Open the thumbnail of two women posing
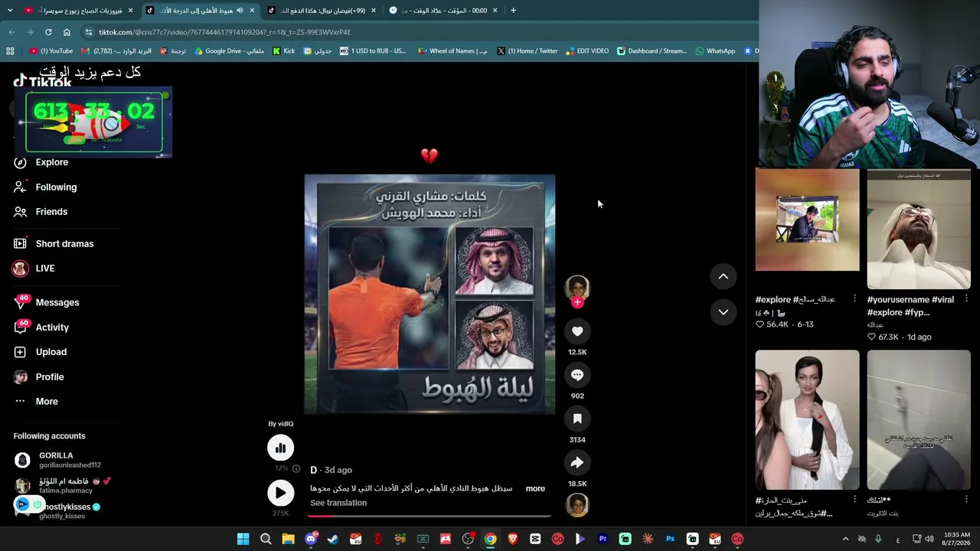Viewport: 980px width, 551px height. [807, 420]
